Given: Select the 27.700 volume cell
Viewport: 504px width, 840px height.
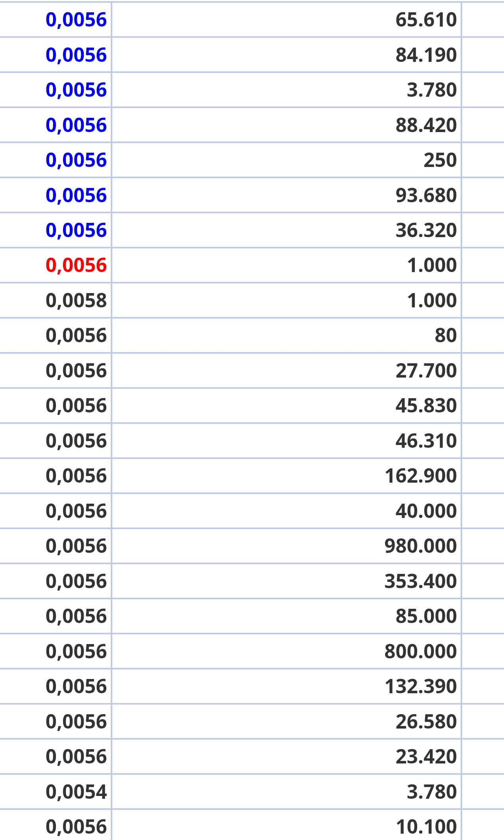Looking at the screenshot, I should click(x=426, y=370).
